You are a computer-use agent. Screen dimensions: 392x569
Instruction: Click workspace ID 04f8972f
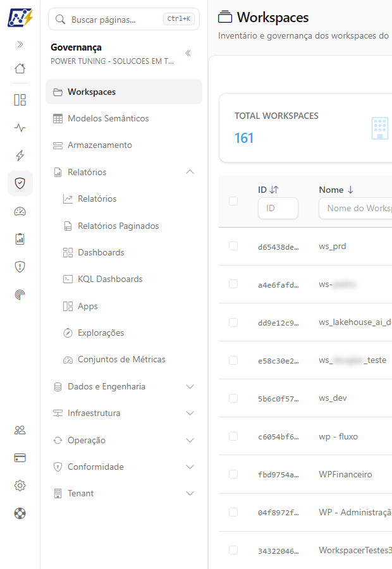tap(278, 513)
